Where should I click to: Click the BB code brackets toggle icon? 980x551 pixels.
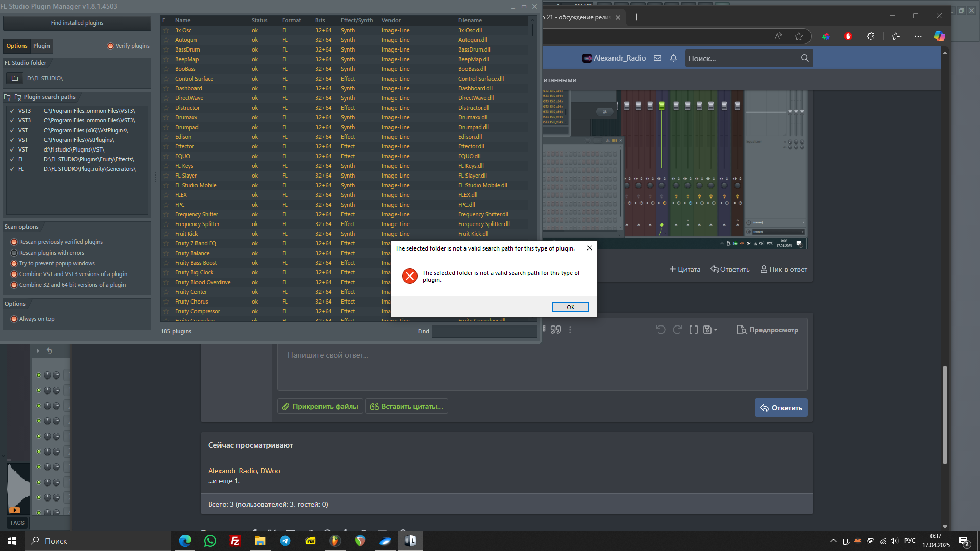693,330
